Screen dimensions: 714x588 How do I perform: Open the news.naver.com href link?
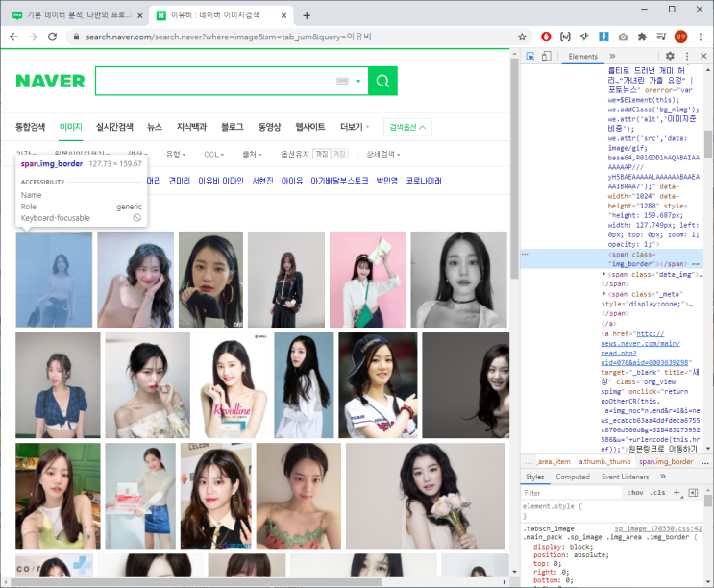point(644,348)
